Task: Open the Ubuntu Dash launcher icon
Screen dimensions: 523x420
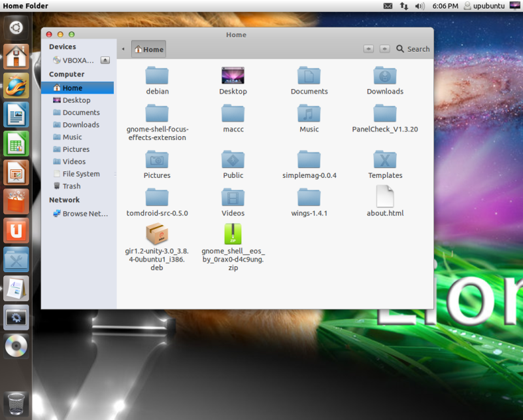Action: [16, 27]
